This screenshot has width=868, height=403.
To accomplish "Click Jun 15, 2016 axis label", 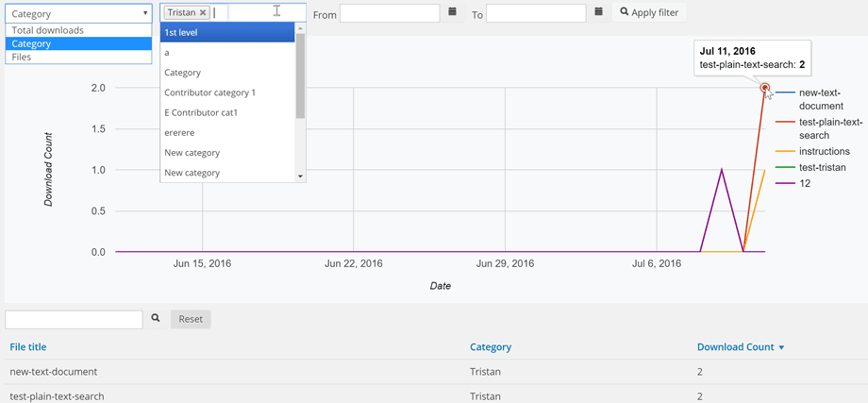I will coord(202,264).
